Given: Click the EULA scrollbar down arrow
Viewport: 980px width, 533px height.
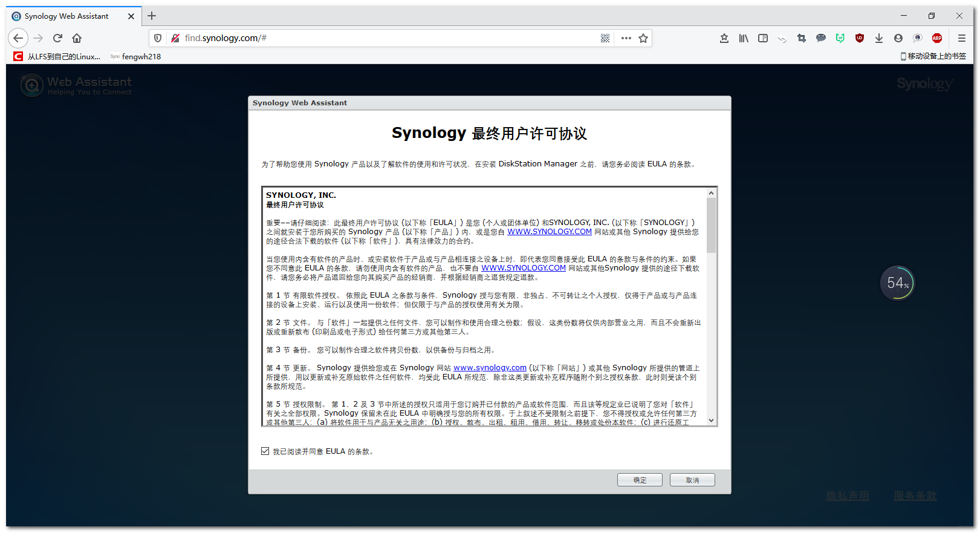Looking at the screenshot, I should pos(711,420).
